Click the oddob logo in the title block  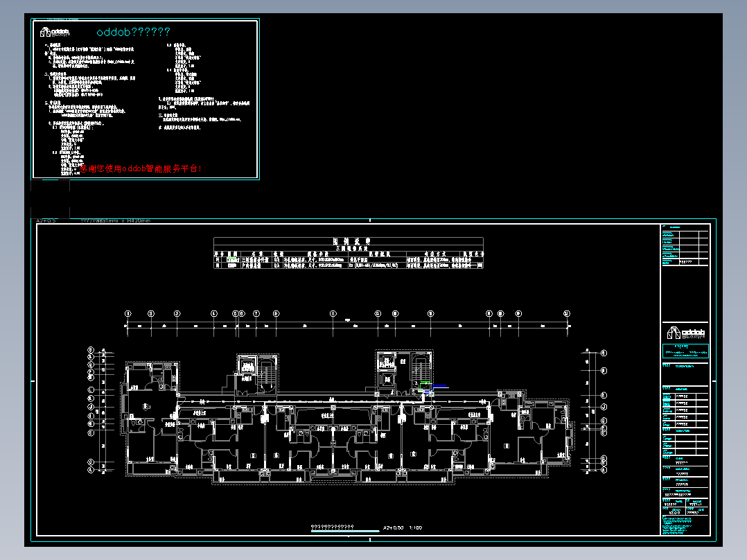coord(685,332)
